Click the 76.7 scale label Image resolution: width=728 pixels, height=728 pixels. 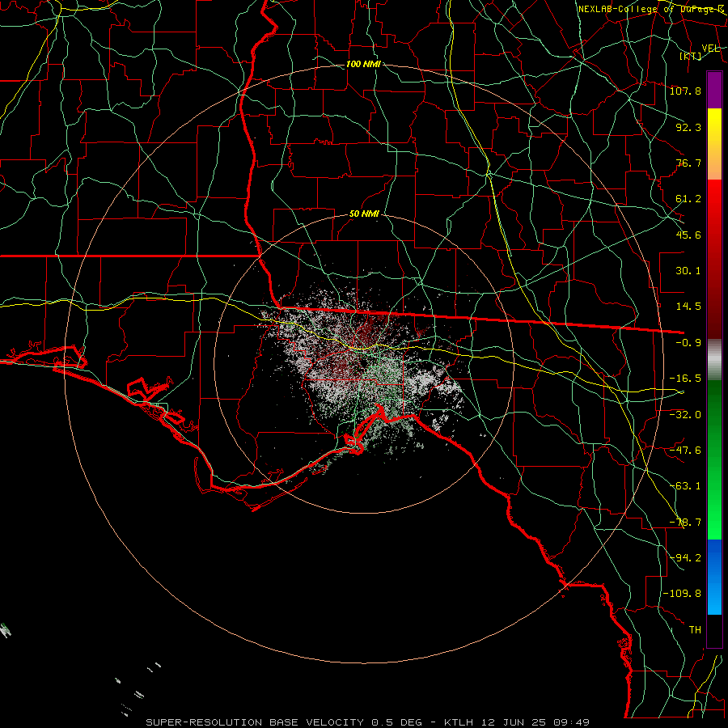[x=688, y=163]
